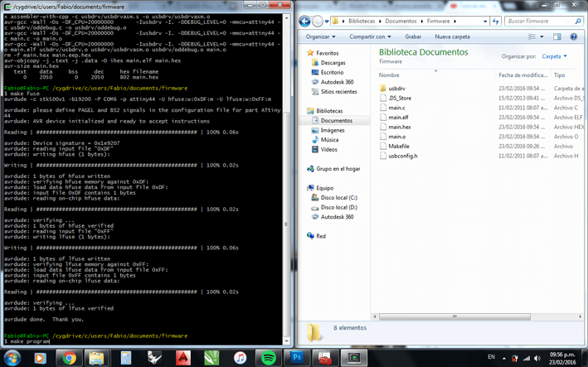This screenshot has height=367, width=588.
Task: Go back in Explorer window
Action: tap(304, 22)
